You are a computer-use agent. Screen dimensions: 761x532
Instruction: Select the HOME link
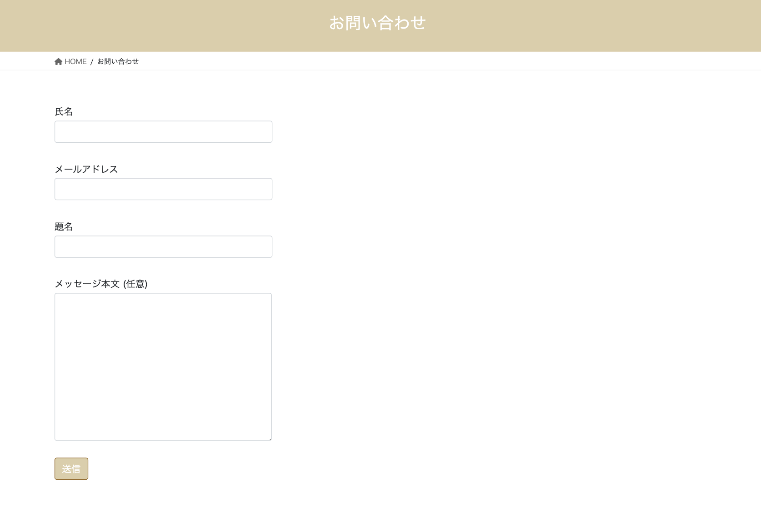76,61
